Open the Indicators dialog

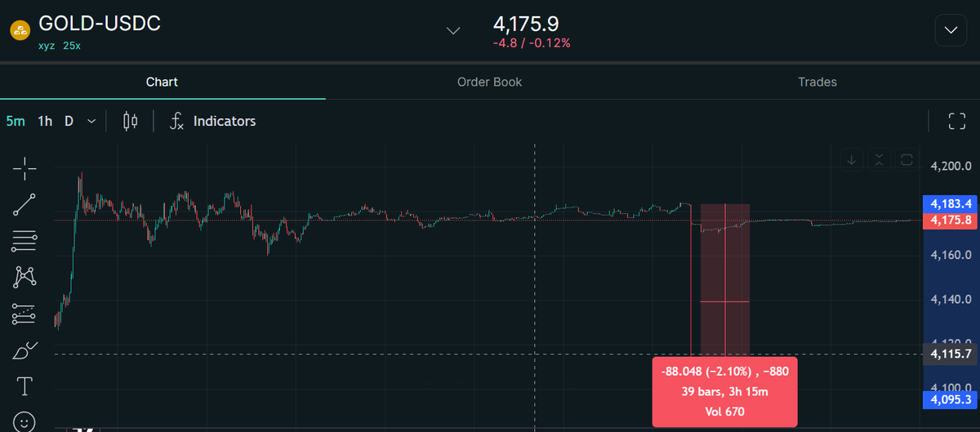tap(212, 121)
